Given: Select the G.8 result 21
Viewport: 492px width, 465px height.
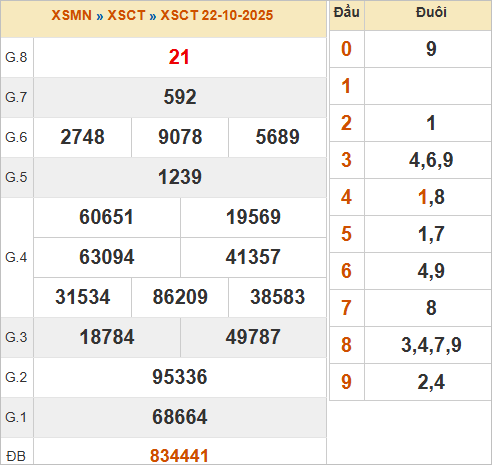Looking at the screenshot, I should pos(179,57).
